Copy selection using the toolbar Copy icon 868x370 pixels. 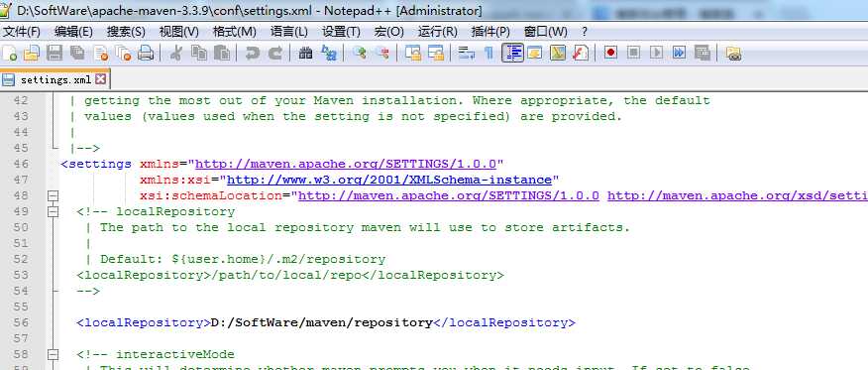199,54
